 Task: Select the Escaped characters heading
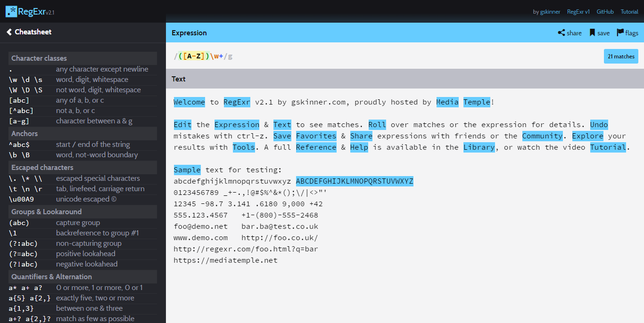[x=83, y=168]
